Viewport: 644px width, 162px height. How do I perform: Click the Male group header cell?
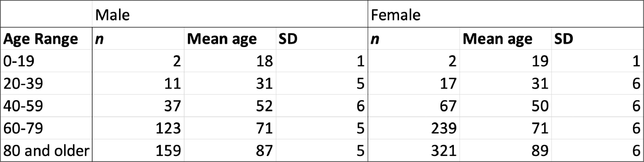[x=113, y=15]
